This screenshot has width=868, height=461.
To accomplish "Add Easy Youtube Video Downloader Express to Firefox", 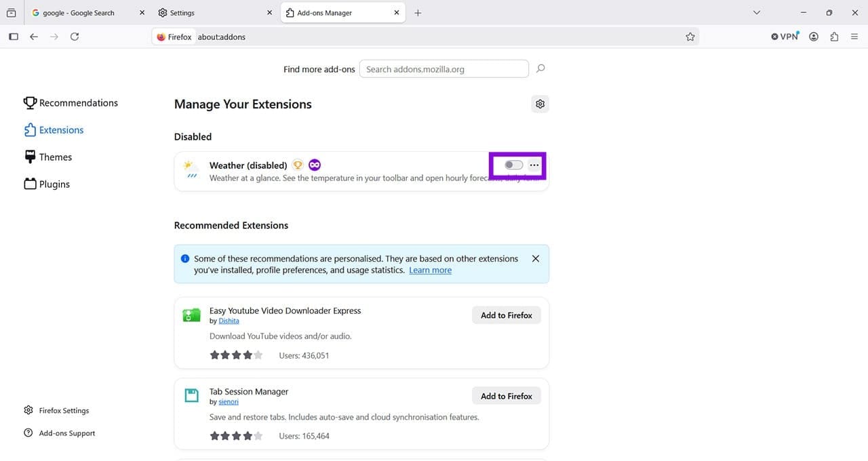I will (507, 315).
